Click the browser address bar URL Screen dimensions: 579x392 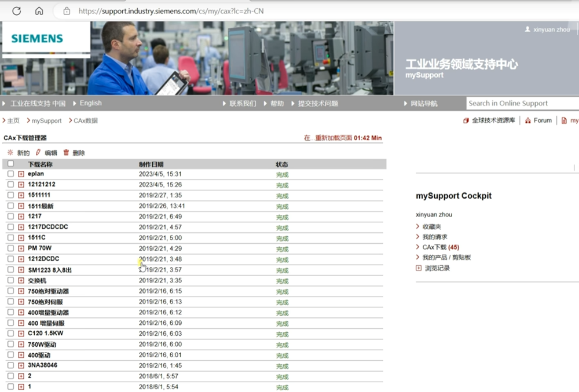click(x=171, y=10)
